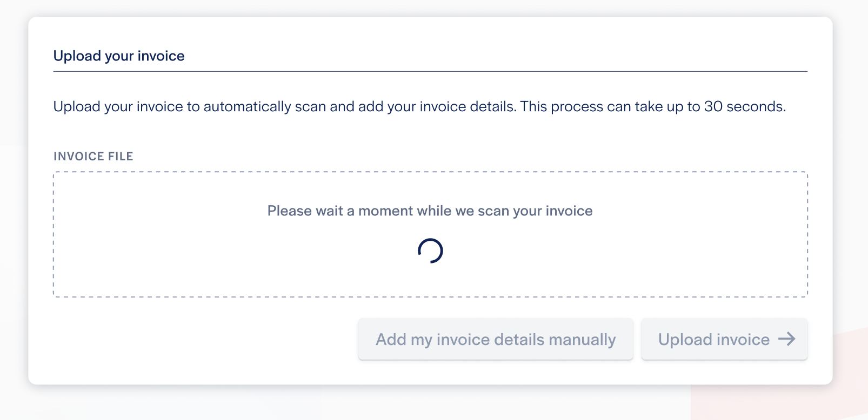
Task: Activate the manual invoice entry option
Action: click(496, 339)
